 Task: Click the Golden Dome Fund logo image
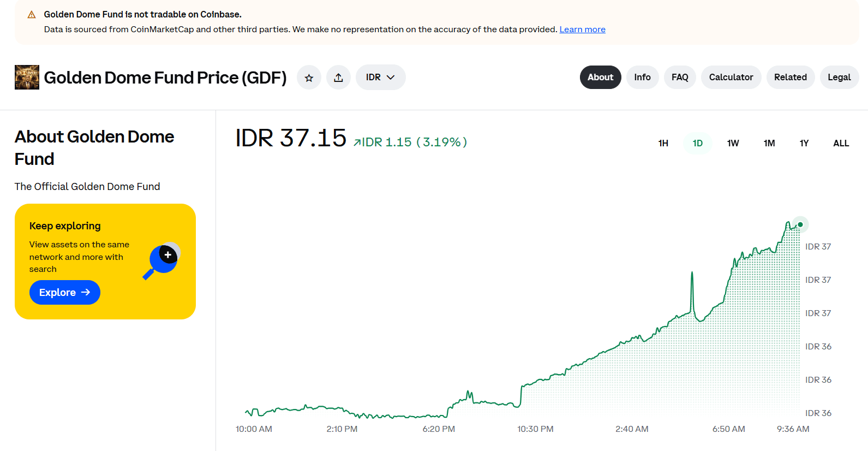pyautogui.click(x=27, y=78)
